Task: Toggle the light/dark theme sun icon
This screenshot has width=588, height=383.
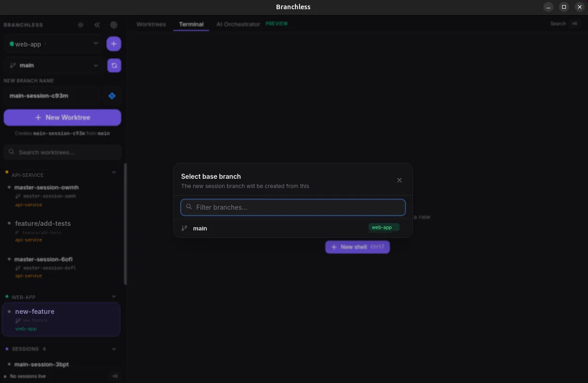Action: click(x=81, y=25)
